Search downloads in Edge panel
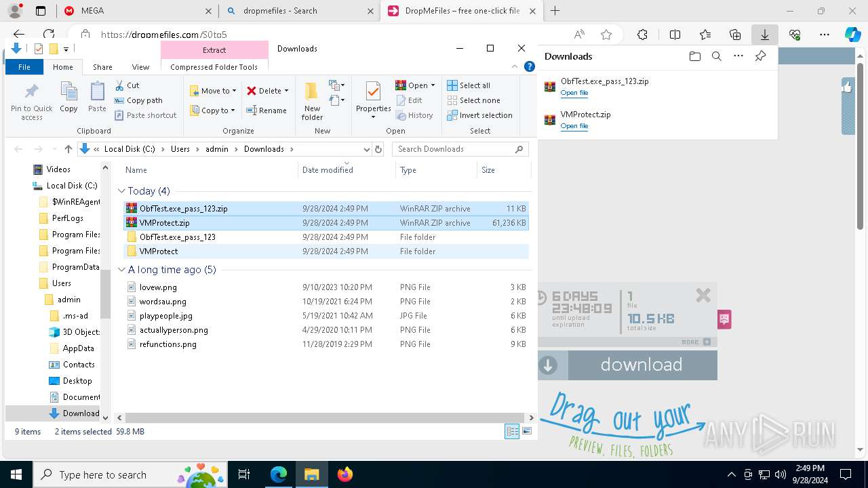Screen dimensions: 868x488 point(716,56)
